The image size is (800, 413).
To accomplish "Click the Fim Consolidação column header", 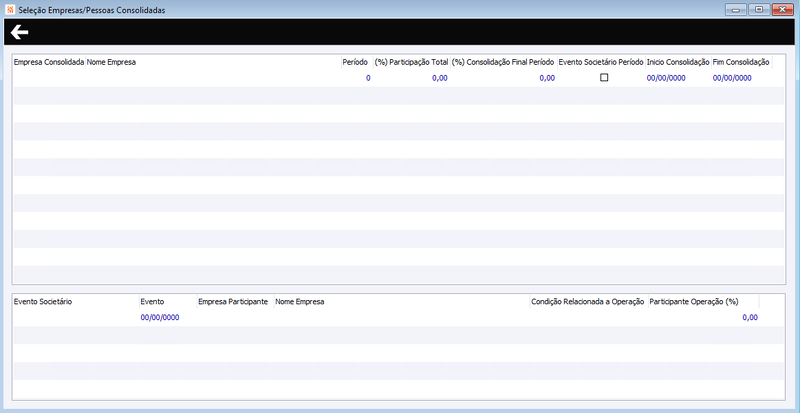I will click(x=741, y=62).
